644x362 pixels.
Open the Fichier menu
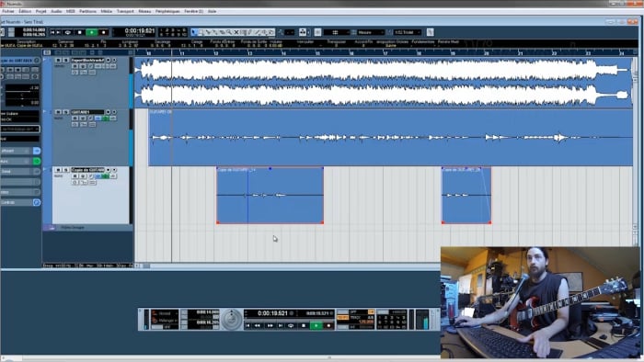(8, 11)
